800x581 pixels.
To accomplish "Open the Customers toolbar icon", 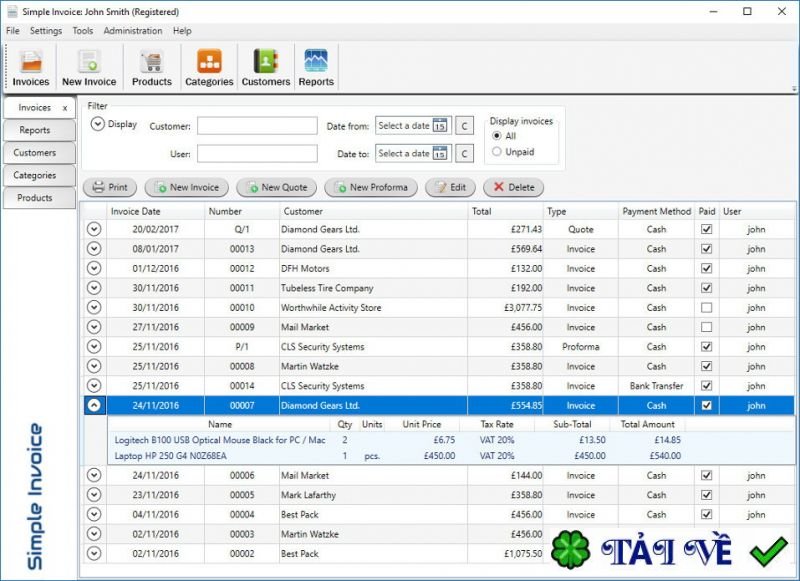I will [x=265, y=64].
